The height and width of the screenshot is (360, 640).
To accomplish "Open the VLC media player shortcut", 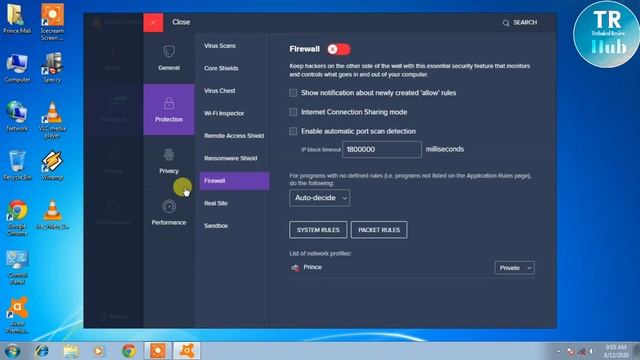I will (x=52, y=120).
